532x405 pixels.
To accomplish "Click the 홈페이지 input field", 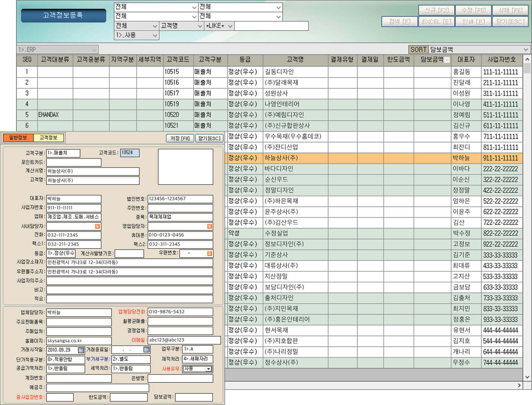I will coord(79,341).
